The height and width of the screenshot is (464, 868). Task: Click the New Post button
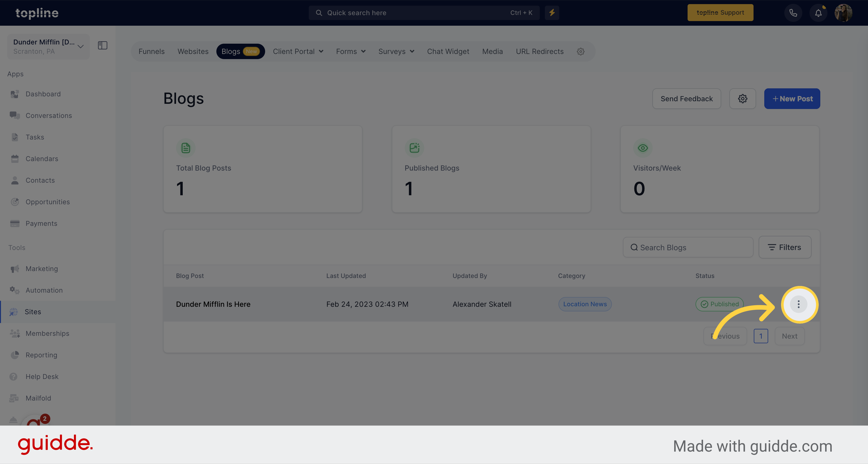click(792, 99)
